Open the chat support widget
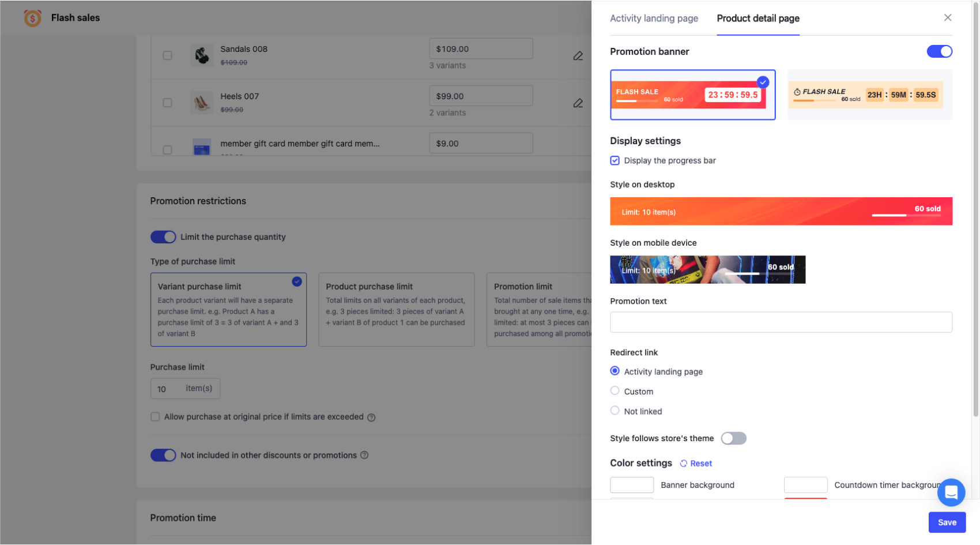 point(951,493)
